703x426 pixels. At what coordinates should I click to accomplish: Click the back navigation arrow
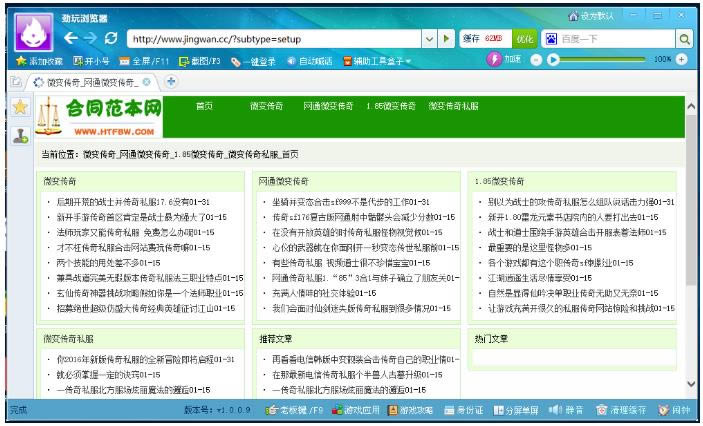point(71,38)
